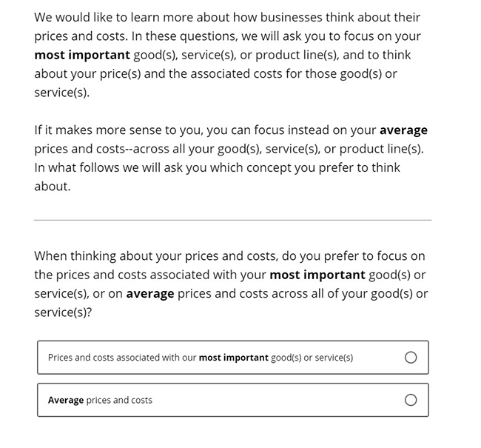Choose option box labeled 'Prices and costs associated'
481x448 pixels.
[x=233, y=357]
